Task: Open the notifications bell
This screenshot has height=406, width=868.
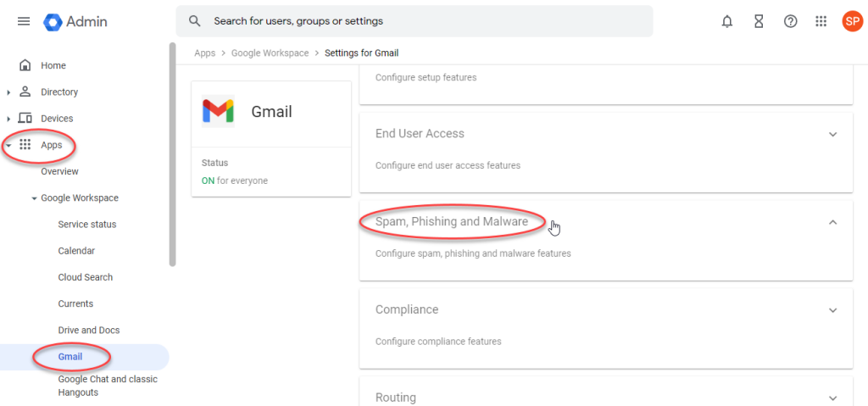Action: click(x=726, y=21)
